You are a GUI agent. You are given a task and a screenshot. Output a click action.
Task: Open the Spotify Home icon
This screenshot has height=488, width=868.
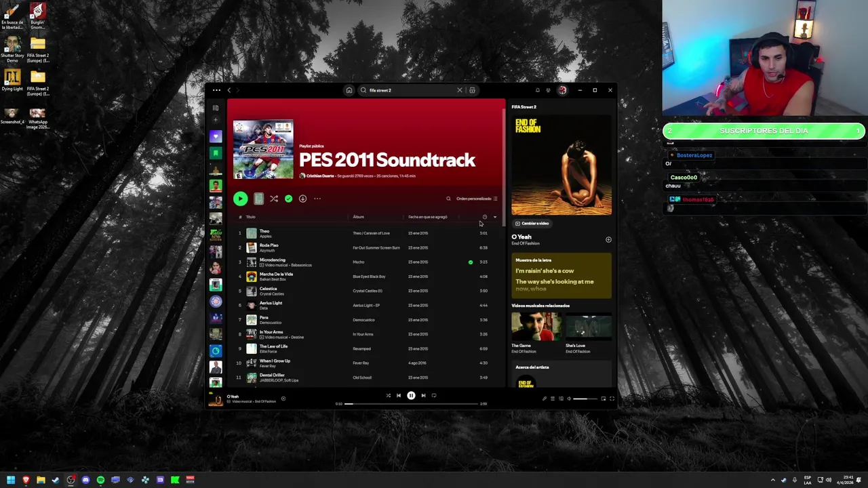(x=349, y=90)
